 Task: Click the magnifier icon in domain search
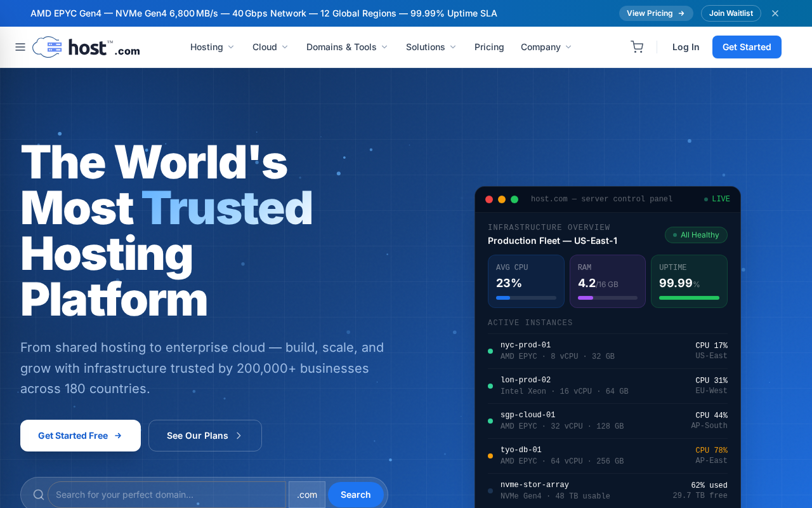tap(39, 495)
